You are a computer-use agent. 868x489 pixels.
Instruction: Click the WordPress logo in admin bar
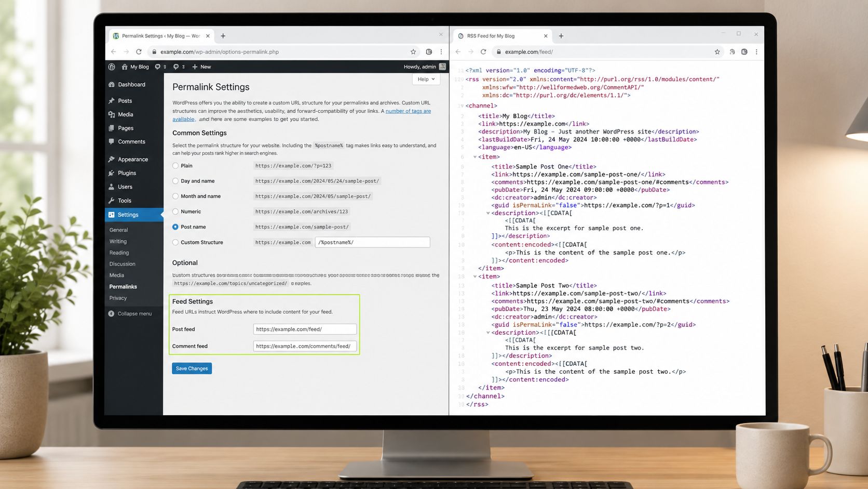pos(112,67)
